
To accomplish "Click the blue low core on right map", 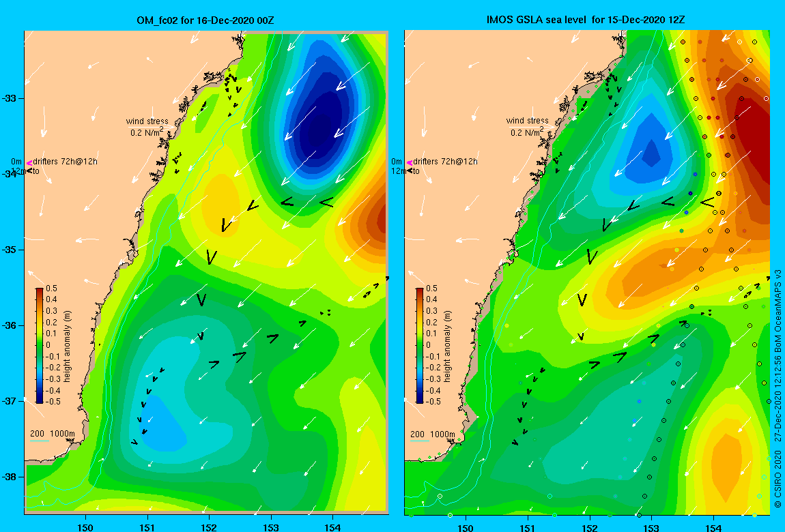I will coord(651,154).
